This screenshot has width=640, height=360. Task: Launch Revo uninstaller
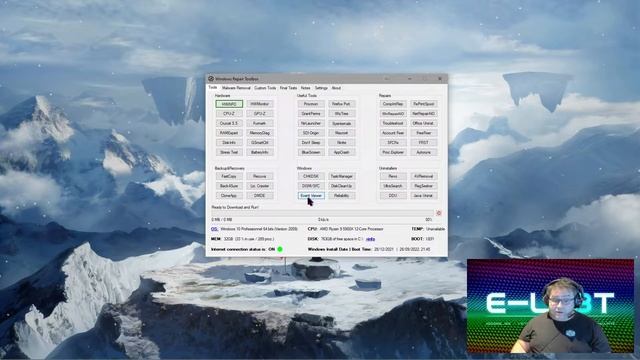point(393,176)
